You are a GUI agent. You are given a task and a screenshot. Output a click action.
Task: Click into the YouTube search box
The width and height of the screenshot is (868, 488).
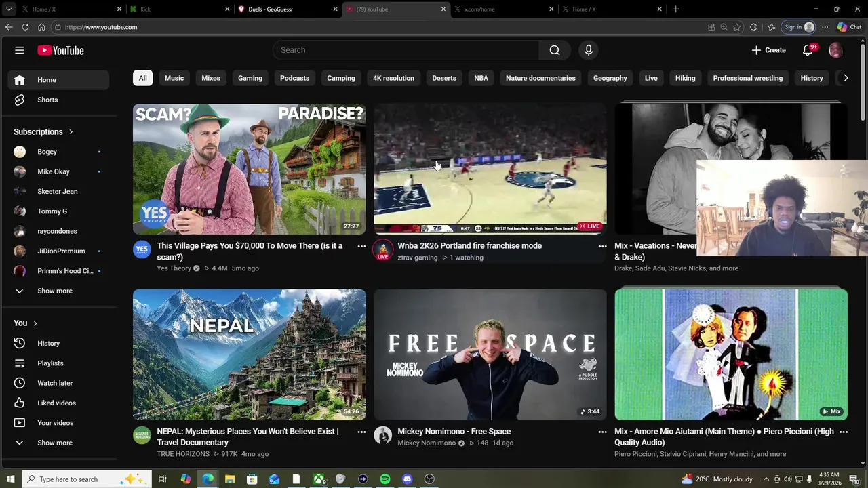point(406,50)
